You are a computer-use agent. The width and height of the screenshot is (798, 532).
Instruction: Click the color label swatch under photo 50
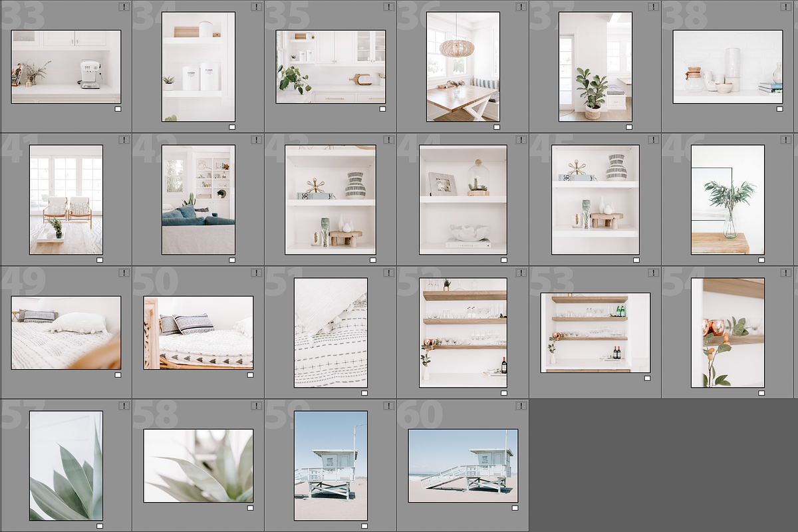pyautogui.click(x=250, y=374)
